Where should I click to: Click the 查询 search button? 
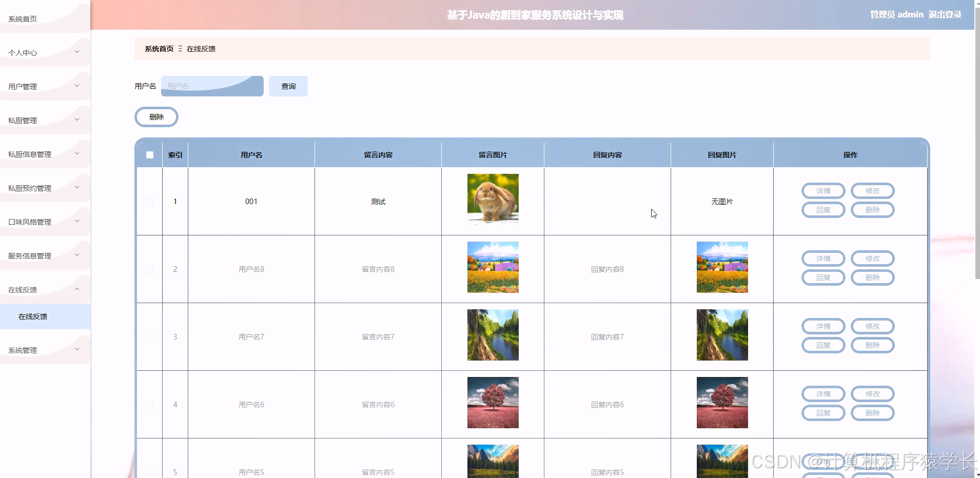tap(288, 86)
